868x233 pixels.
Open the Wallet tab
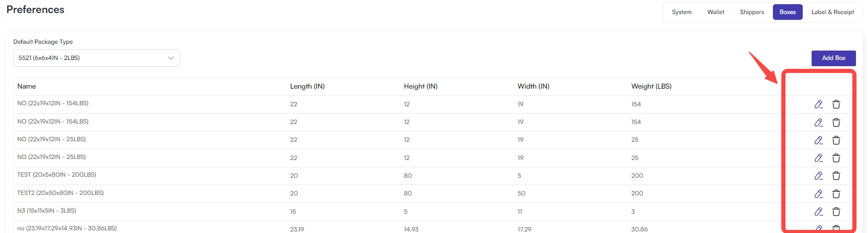(715, 12)
